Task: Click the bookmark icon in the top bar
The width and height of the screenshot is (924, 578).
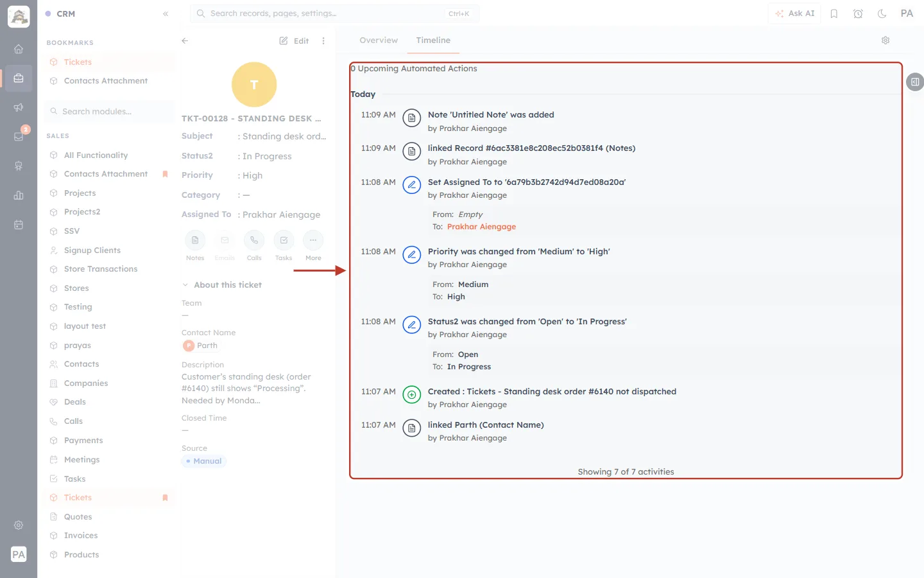Action: point(834,13)
